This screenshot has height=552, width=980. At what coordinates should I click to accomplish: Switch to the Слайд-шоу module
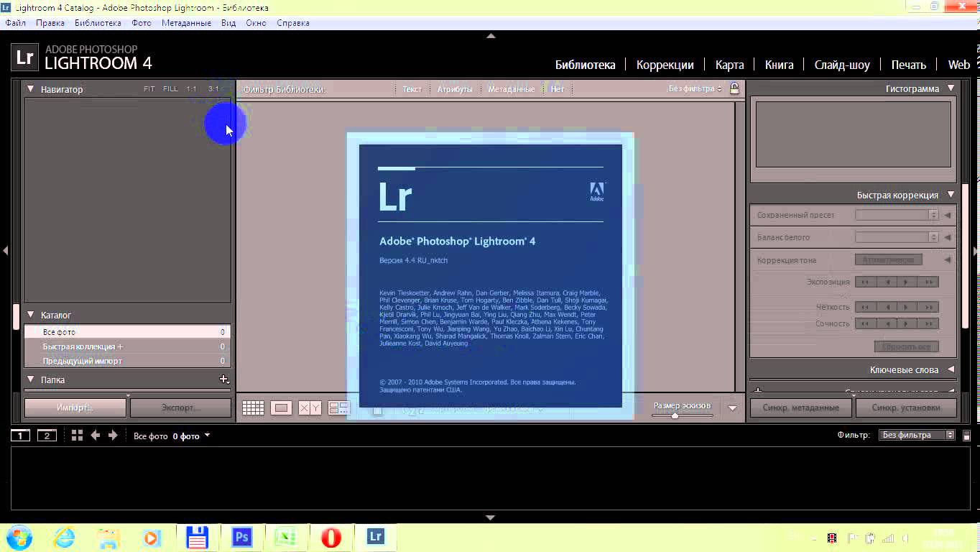pyautogui.click(x=842, y=65)
